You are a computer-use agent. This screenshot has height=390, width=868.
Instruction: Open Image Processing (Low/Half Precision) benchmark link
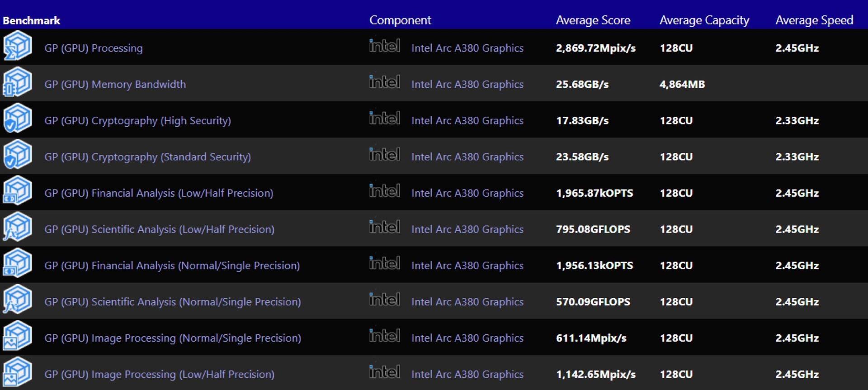(x=159, y=374)
